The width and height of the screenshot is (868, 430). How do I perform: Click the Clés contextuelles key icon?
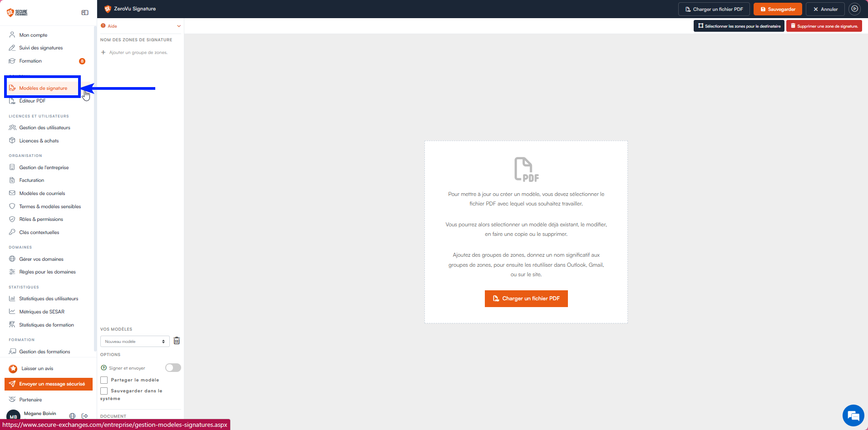tap(12, 232)
